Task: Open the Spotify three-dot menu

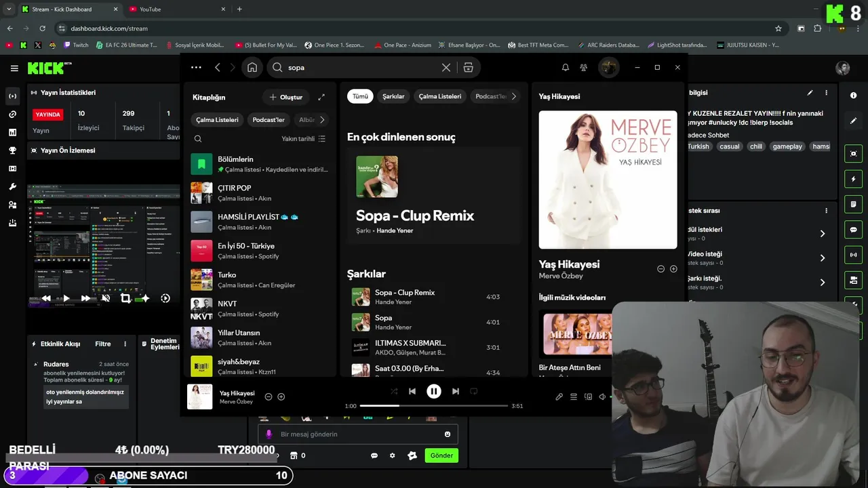Action: [x=196, y=68]
